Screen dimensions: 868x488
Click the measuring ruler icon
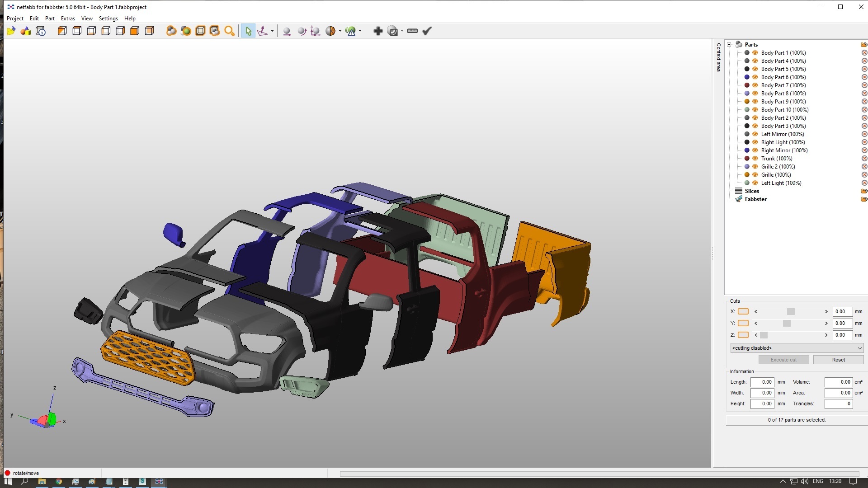click(412, 31)
